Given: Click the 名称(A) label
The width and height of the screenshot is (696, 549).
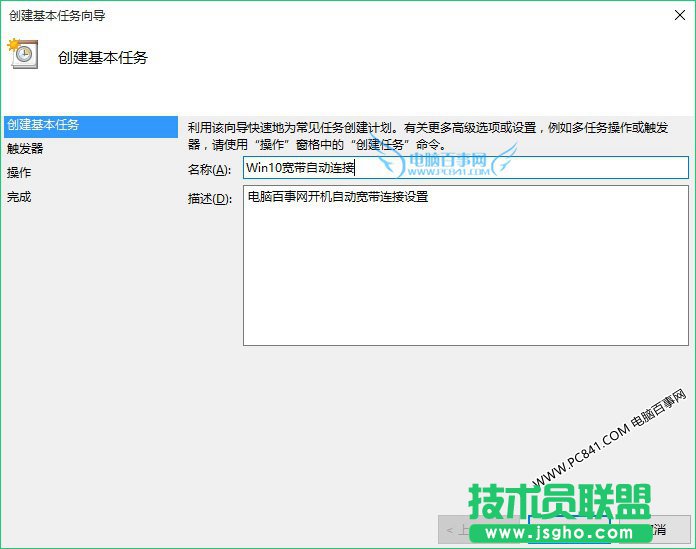Looking at the screenshot, I should (x=209, y=169).
